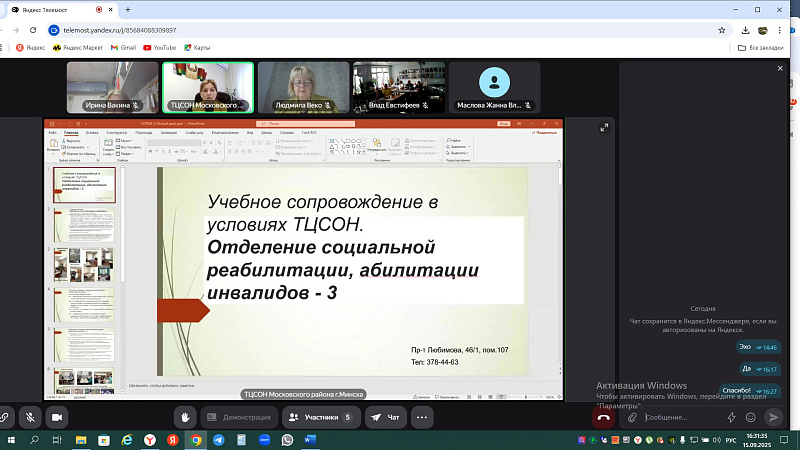Open the Яндекс bookmark
This screenshot has width=800, height=450.
(30, 47)
